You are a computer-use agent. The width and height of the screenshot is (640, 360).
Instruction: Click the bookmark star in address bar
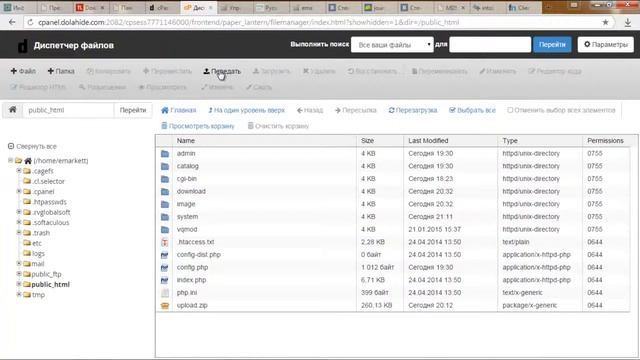pyautogui.click(x=605, y=22)
